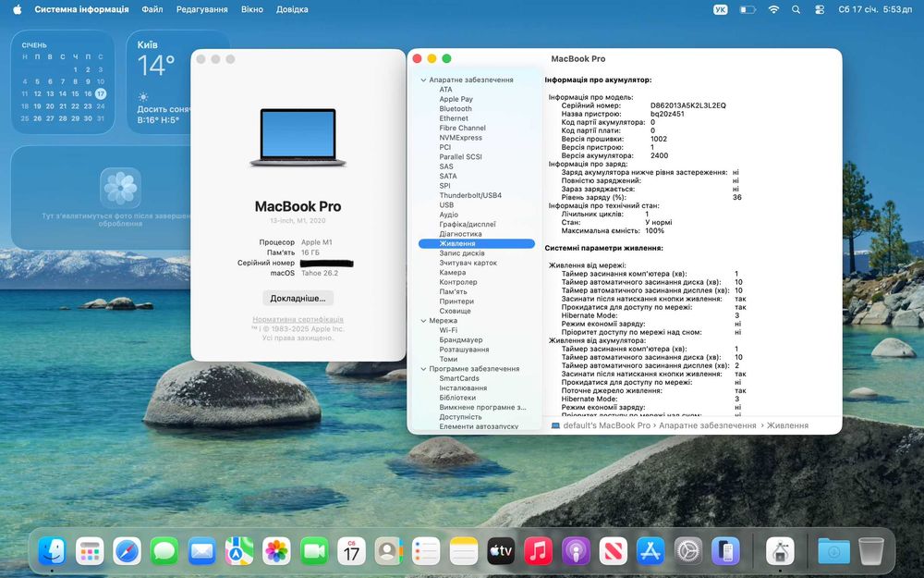The width and height of the screenshot is (924, 578).
Task: Open the Довідка menu
Action: pos(292,9)
